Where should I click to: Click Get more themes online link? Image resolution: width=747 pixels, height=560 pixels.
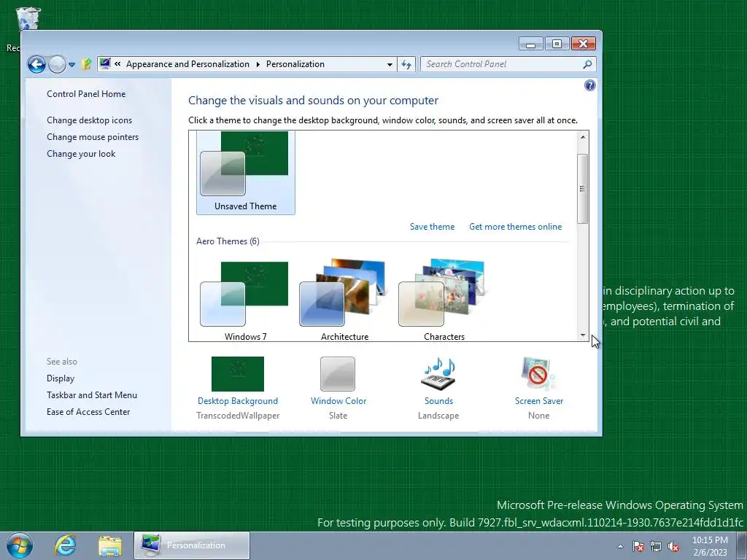click(516, 227)
